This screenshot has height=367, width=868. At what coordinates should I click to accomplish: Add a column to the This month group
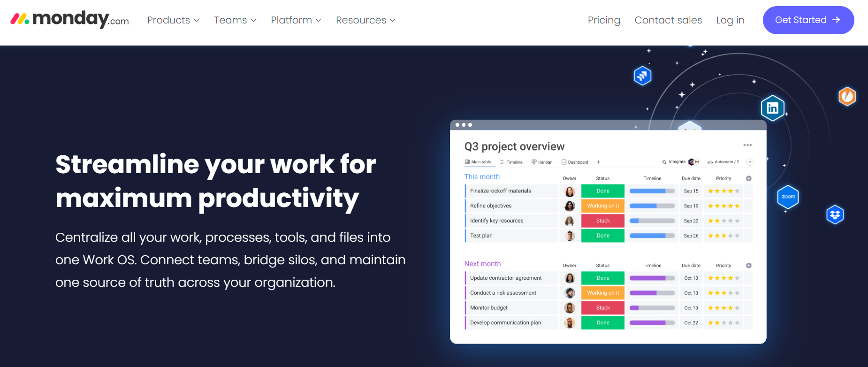click(x=749, y=178)
